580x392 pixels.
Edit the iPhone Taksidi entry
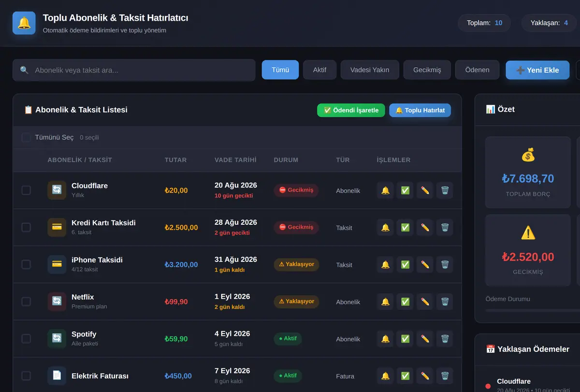tap(425, 264)
